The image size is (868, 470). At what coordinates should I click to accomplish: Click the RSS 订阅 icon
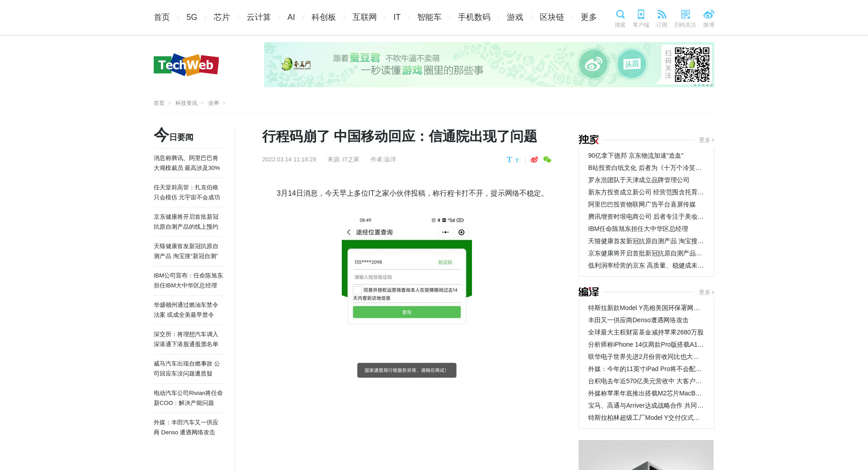661,15
